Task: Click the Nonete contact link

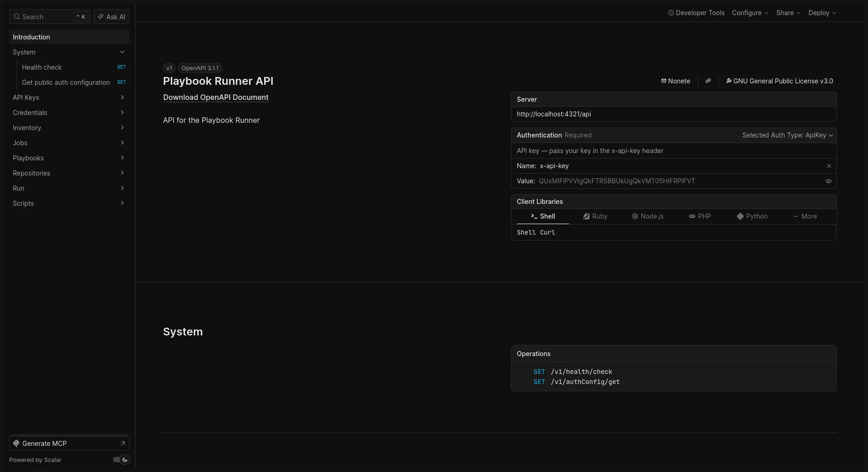Action: coord(676,81)
